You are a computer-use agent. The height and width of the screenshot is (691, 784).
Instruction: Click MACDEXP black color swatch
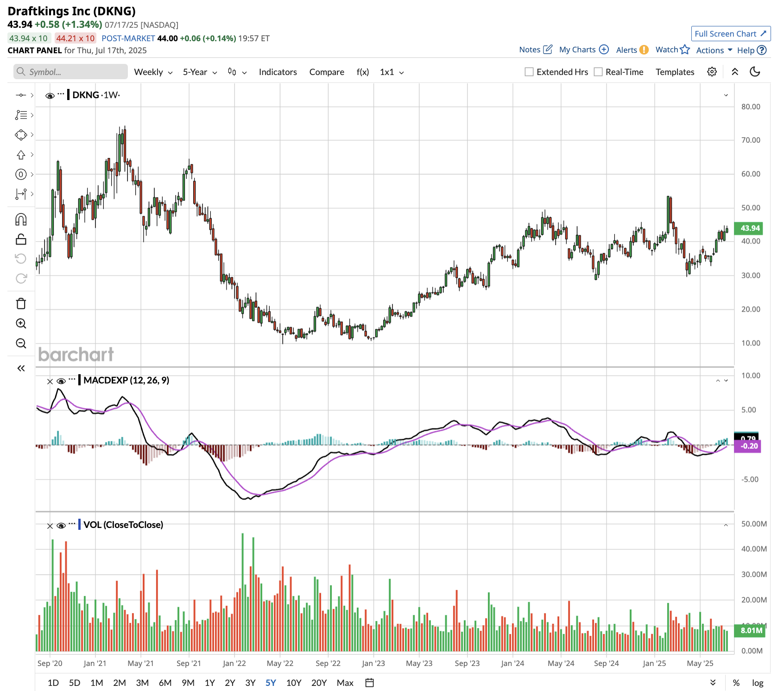point(80,380)
